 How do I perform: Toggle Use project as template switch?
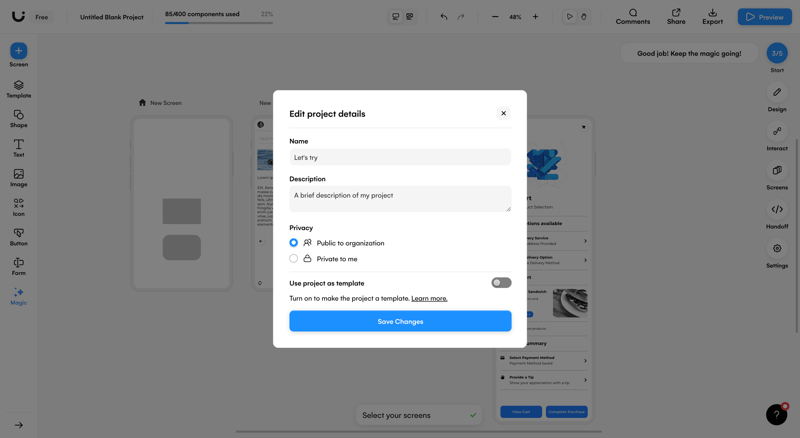coord(501,283)
